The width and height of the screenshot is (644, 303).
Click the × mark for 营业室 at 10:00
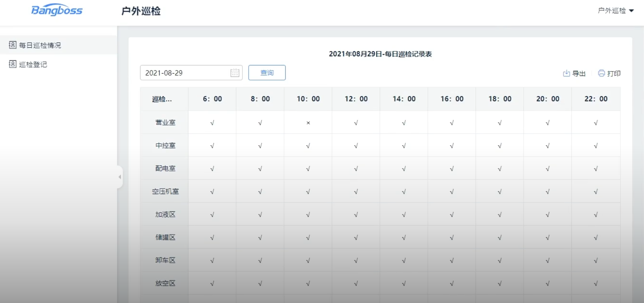tap(308, 123)
